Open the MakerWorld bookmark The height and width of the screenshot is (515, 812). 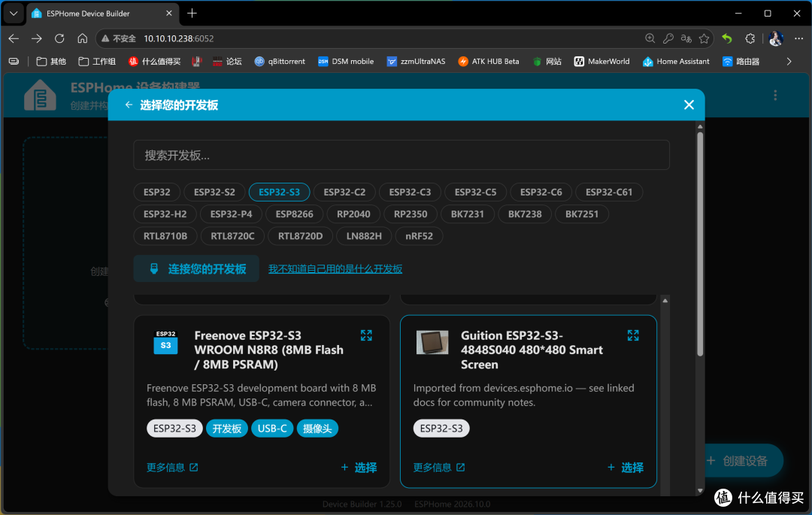(601, 62)
